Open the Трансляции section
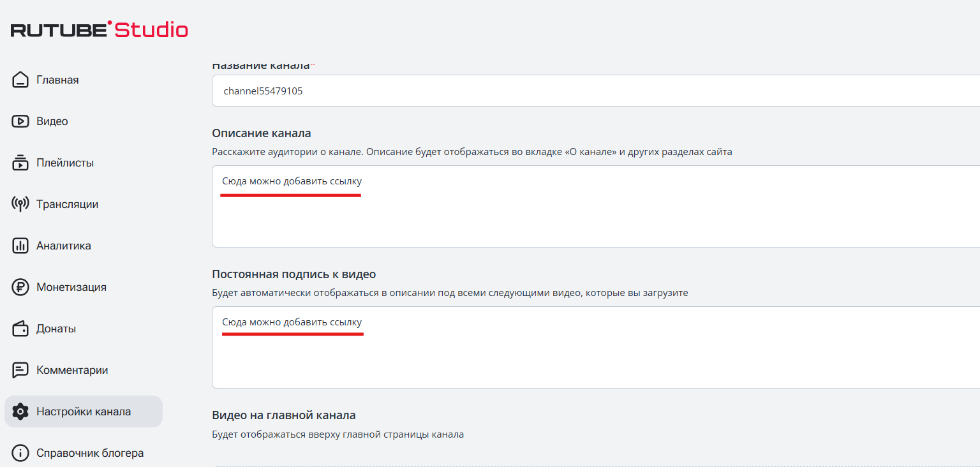The width and height of the screenshot is (980, 467). [68, 204]
